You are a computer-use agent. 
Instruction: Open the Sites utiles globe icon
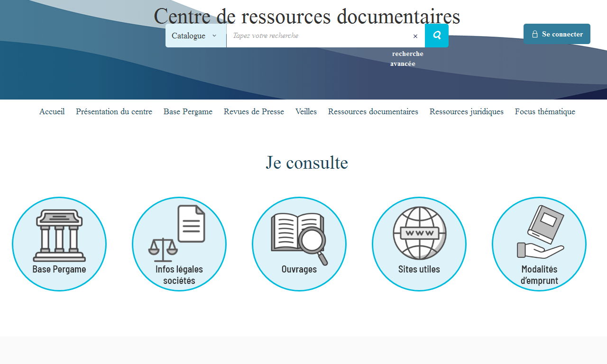(419, 234)
